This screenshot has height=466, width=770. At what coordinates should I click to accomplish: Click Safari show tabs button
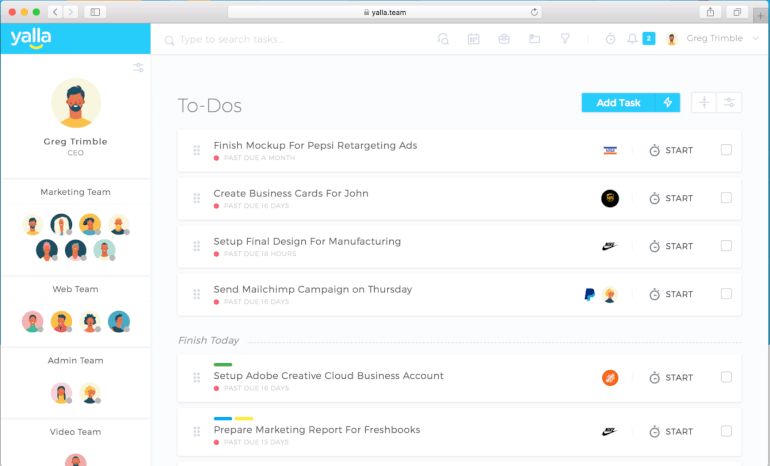point(737,12)
